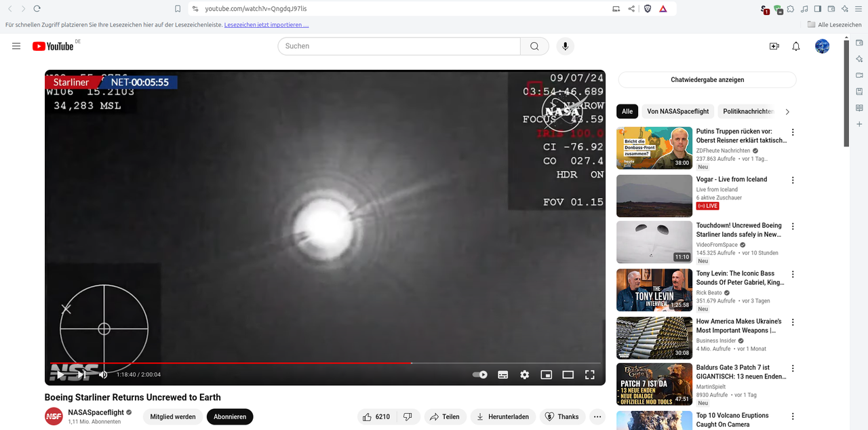Enter fullscreen mode

pyautogui.click(x=590, y=374)
